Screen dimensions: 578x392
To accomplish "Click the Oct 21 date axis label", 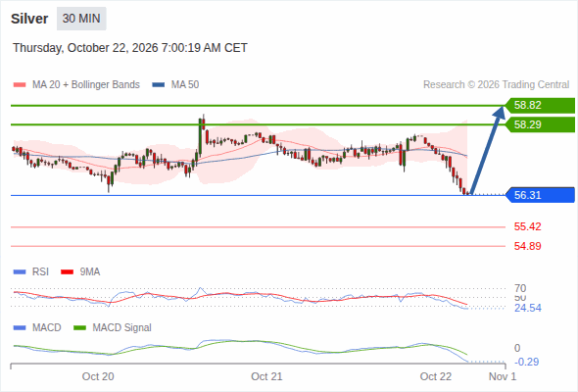I will pos(266,376).
